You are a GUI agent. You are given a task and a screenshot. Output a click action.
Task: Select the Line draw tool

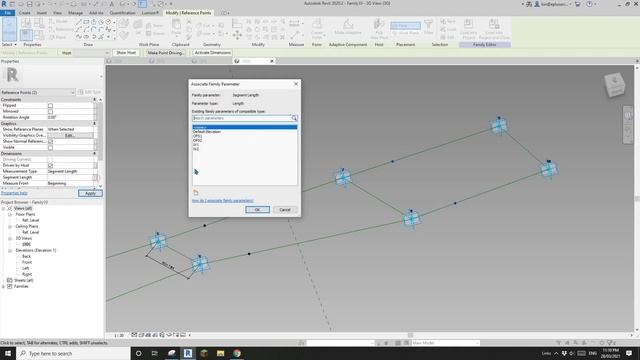(79, 22)
